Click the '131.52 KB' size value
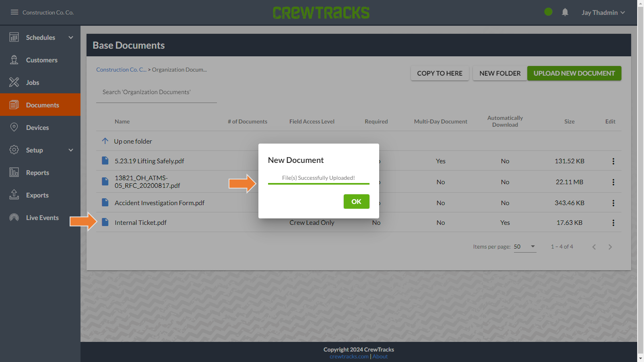Screen dimensions: 644x362 click(x=570, y=161)
